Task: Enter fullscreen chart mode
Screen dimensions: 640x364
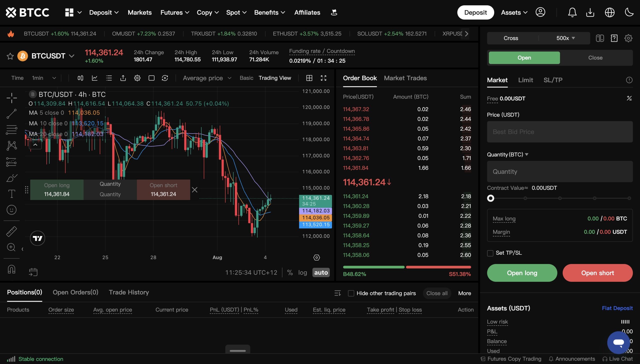Action: coord(323,78)
